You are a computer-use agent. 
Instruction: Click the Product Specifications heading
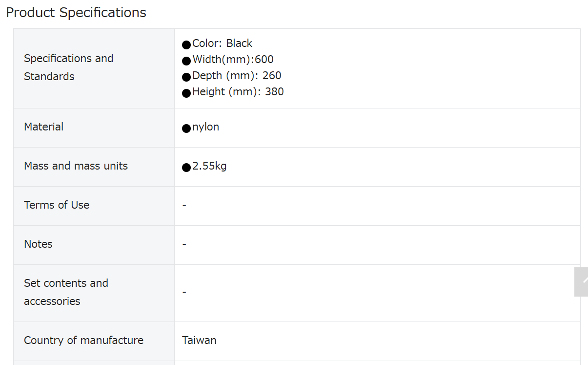click(76, 13)
